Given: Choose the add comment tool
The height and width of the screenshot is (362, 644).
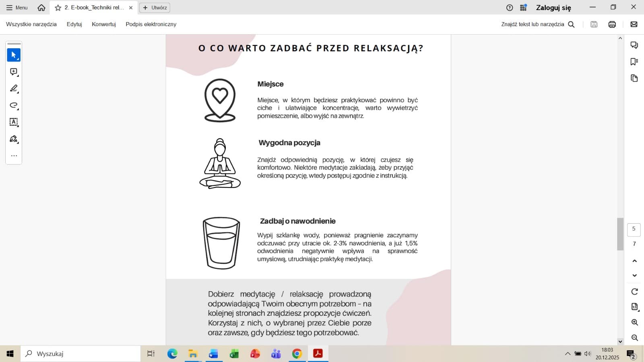Looking at the screenshot, I should [14, 72].
